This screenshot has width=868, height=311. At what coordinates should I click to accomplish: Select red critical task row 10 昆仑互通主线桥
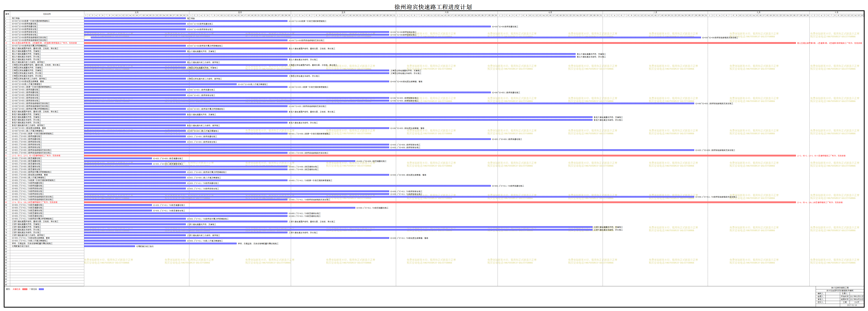click(44, 43)
